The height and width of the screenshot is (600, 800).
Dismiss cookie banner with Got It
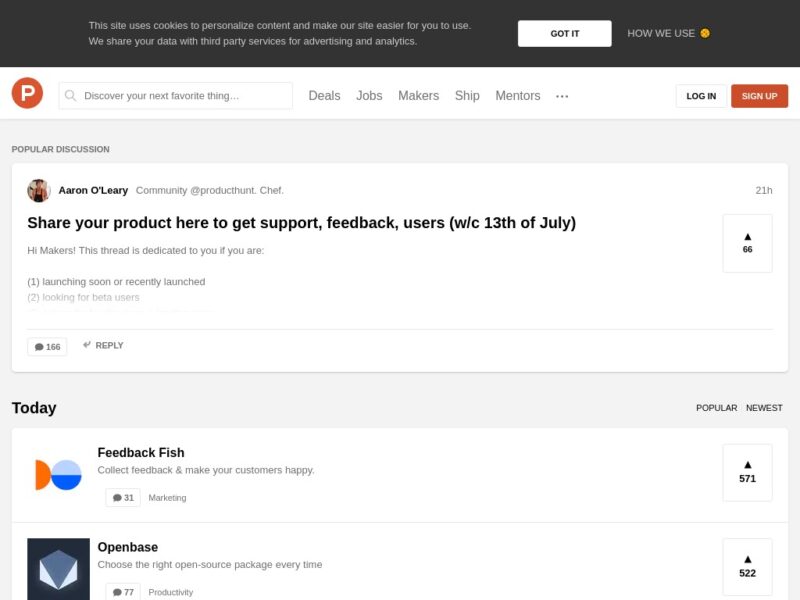[564, 34]
